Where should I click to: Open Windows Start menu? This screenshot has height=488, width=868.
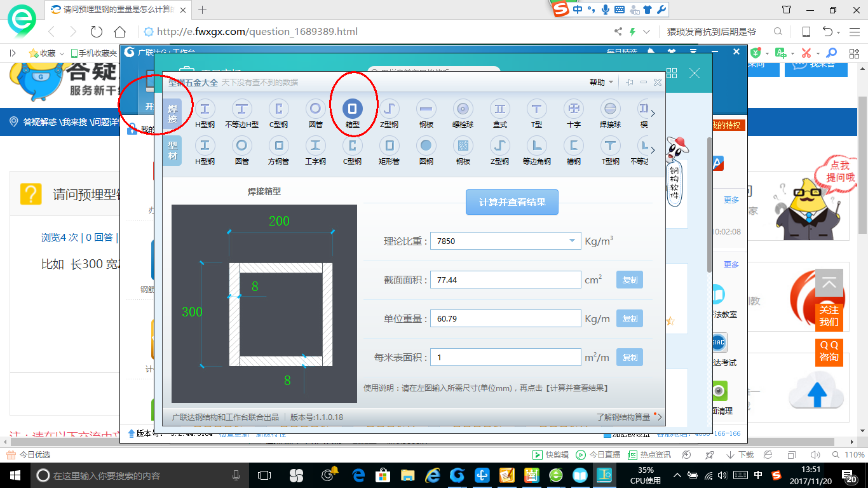coord(14,475)
